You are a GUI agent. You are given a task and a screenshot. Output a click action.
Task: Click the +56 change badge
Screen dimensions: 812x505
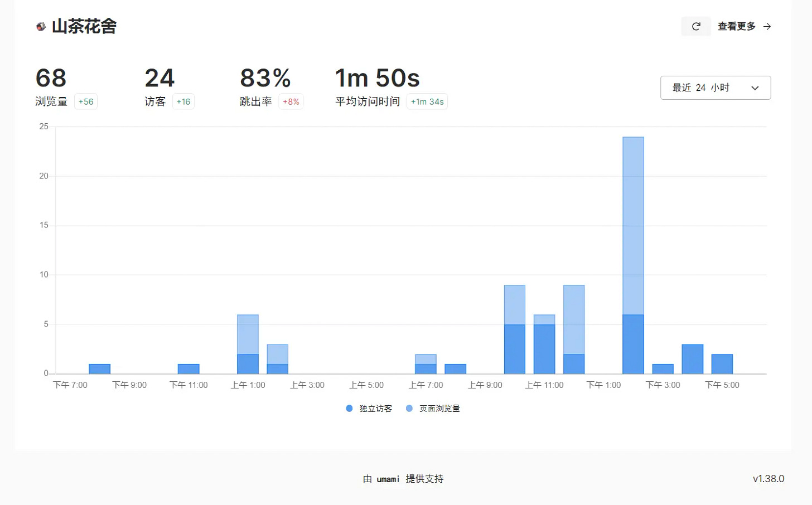(x=86, y=101)
